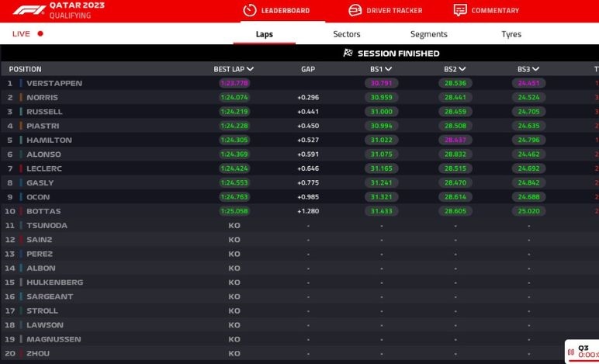Screen dimensions: 599x364
Task: Switch to the Sectors tab
Action: tap(347, 34)
